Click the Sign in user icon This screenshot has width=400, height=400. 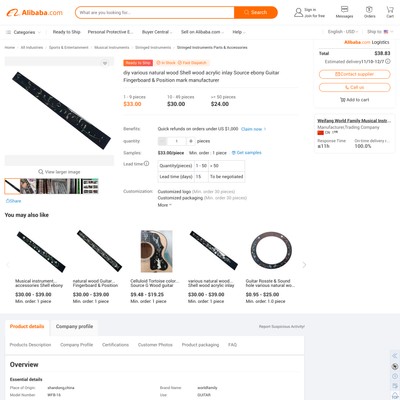[x=298, y=13]
